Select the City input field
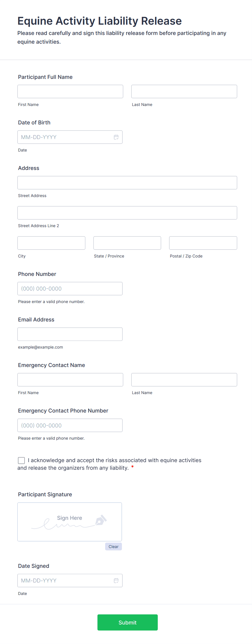The width and height of the screenshot is (252, 644). [51, 243]
